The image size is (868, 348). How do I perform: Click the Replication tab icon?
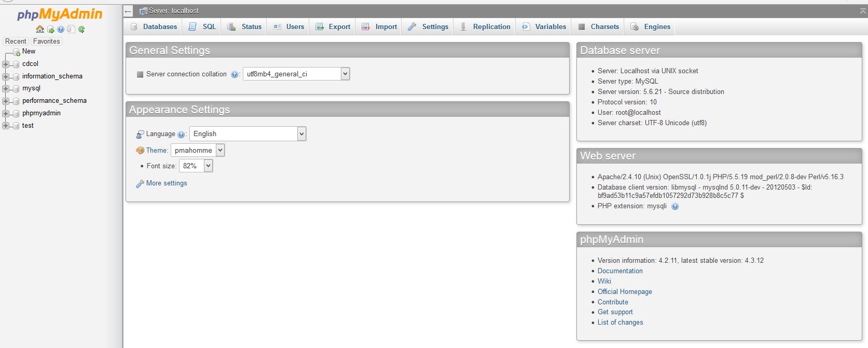(463, 26)
